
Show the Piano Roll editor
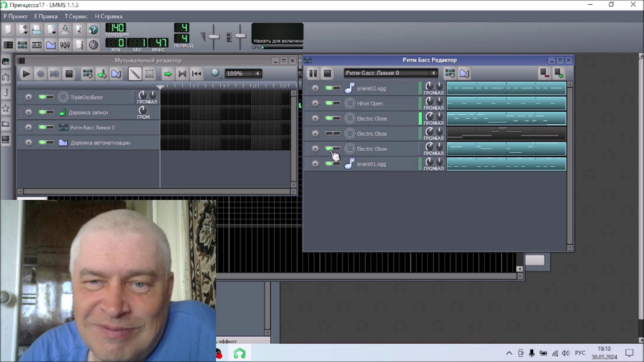[37, 45]
